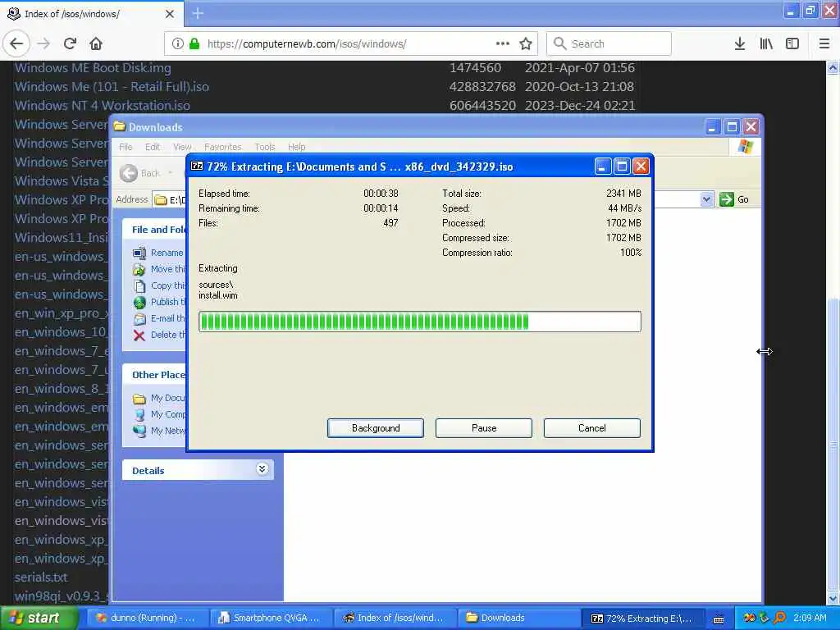Switch to dunno (Running) taskbar item
This screenshot has height=630, width=840.
tap(146, 618)
